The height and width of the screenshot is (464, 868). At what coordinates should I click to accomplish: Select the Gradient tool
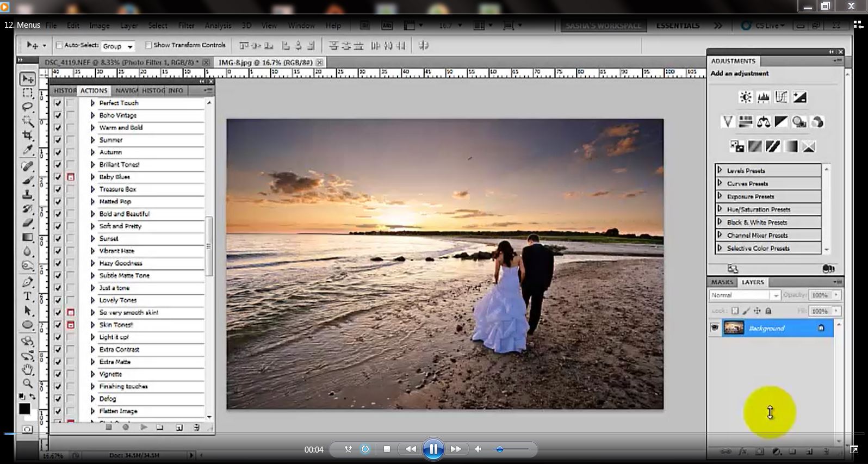pyautogui.click(x=27, y=237)
